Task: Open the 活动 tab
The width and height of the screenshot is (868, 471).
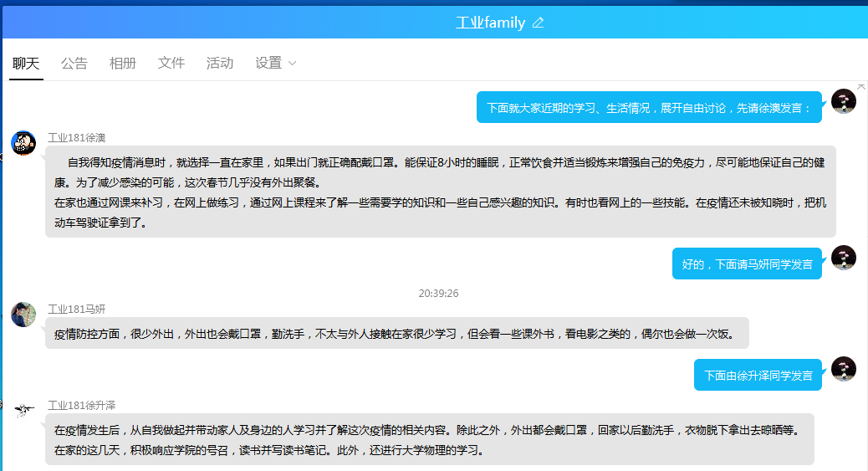Action: point(220,64)
